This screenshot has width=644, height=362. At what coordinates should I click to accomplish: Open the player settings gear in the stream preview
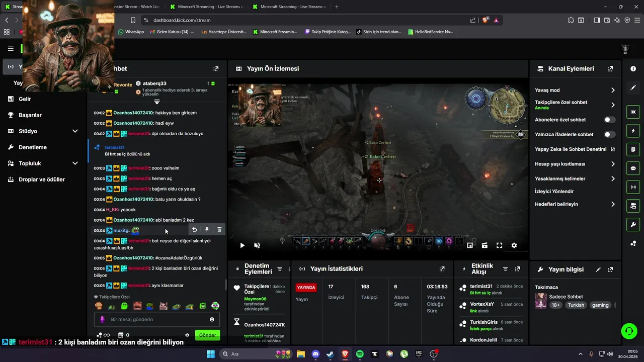click(x=514, y=245)
